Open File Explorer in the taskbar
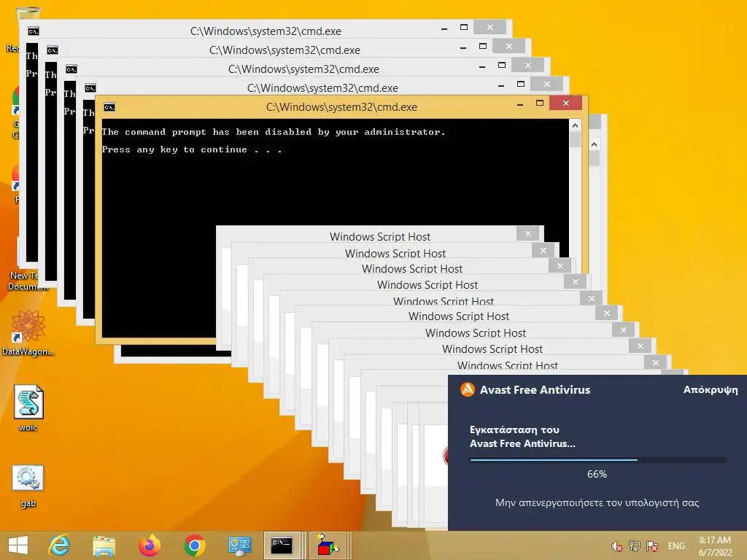747x560 pixels. (x=104, y=545)
